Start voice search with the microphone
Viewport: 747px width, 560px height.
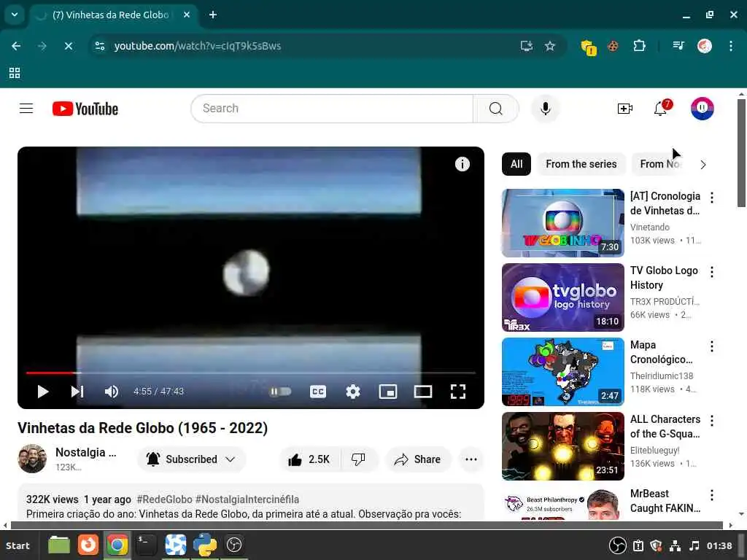pyautogui.click(x=546, y=109)
